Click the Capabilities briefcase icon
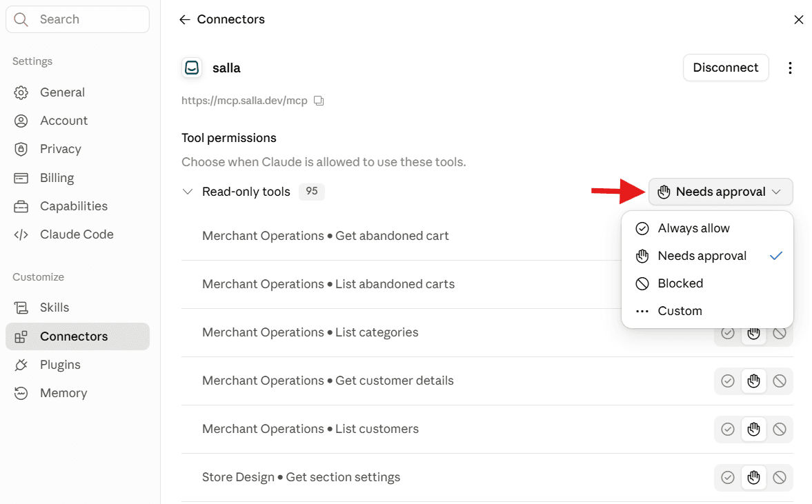 21,206
